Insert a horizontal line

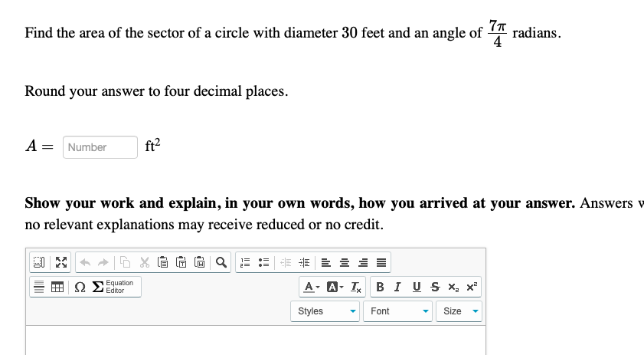coord(39,287)
